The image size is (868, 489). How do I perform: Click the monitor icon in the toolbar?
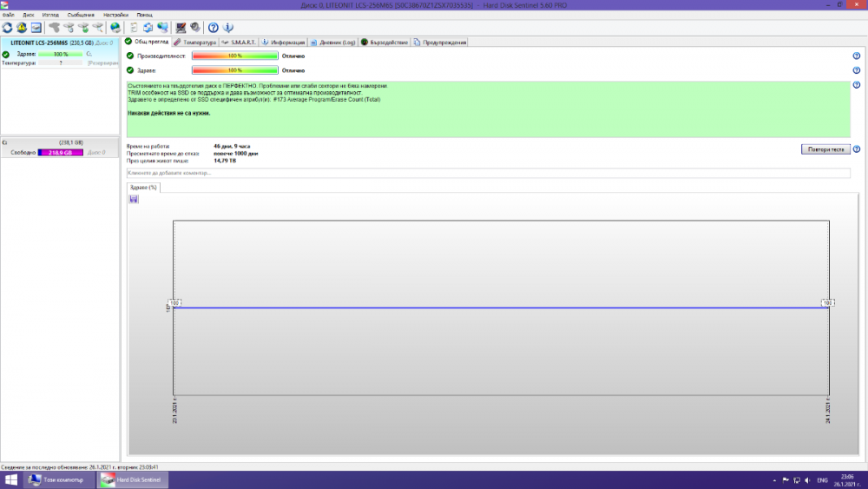pyautogui.click(x=36, y=28)
